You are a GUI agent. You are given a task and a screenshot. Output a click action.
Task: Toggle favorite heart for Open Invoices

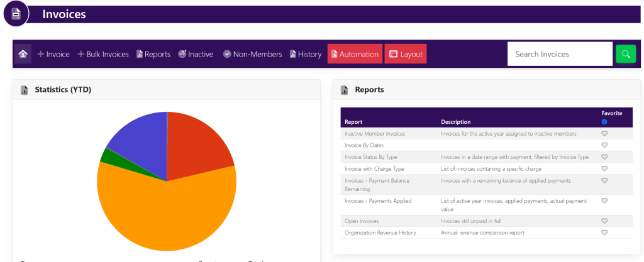pos(604,221)
